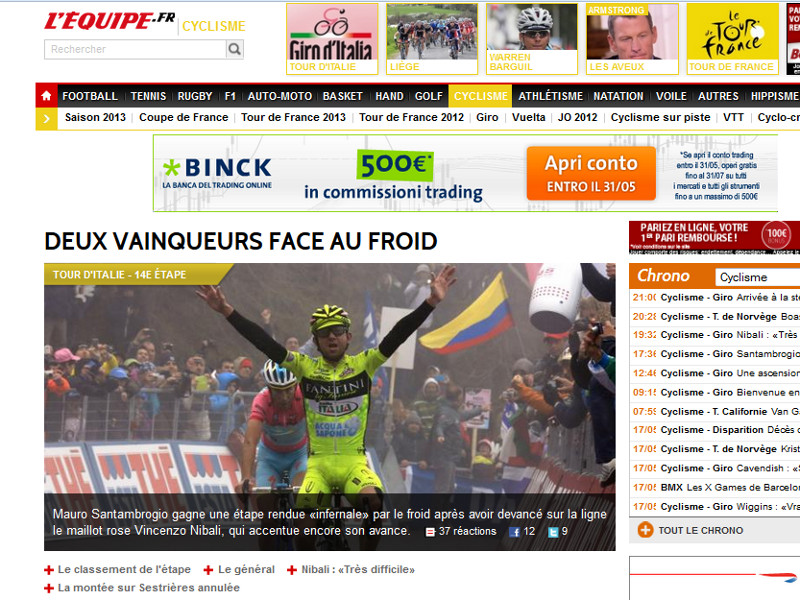Open the La montée sur Sestrières annulée link
This screenshot has height=600, width=800.
[148, 588]
